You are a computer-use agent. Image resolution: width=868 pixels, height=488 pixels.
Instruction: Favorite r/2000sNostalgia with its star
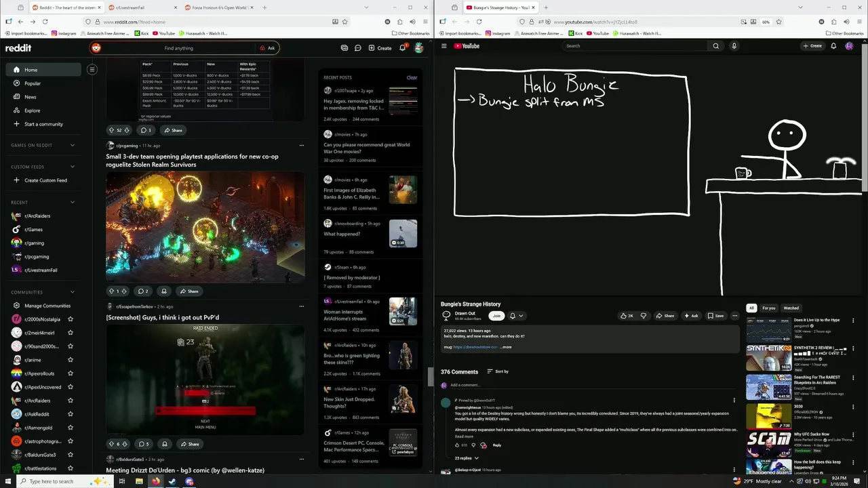[71, 319]
